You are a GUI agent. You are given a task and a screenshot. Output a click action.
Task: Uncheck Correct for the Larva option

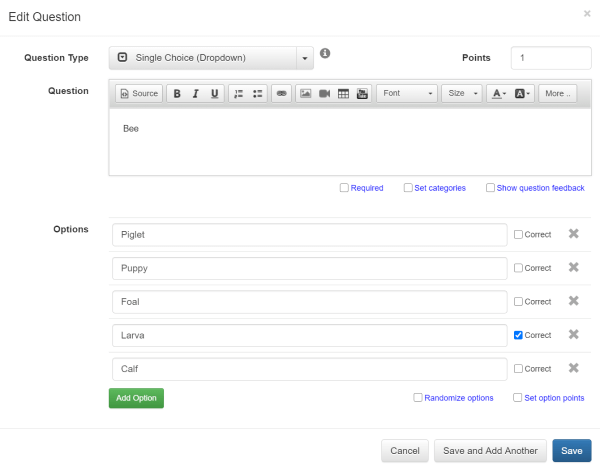[x=518, y=335]
